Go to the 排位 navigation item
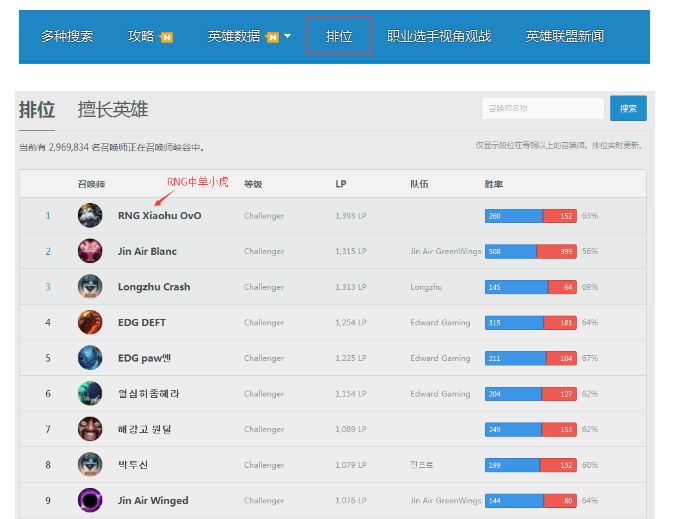This screenshot has width=673, height=519. (x=339, y=36)
